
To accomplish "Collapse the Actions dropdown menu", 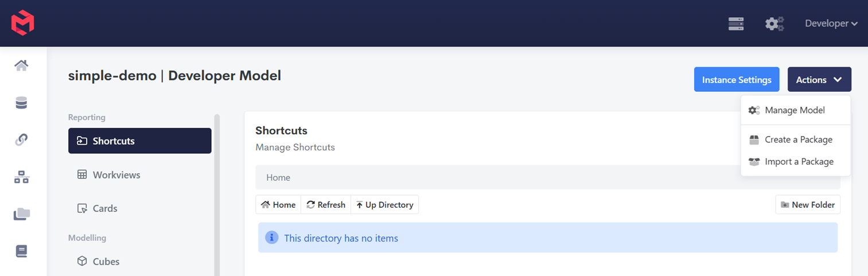I will click(819, 80).
